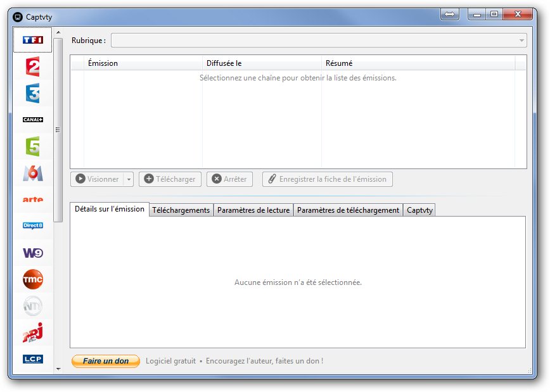Viewport: 550px width, 392px height.
Task: Select the M6 channel icon
Action: [33, 173]
